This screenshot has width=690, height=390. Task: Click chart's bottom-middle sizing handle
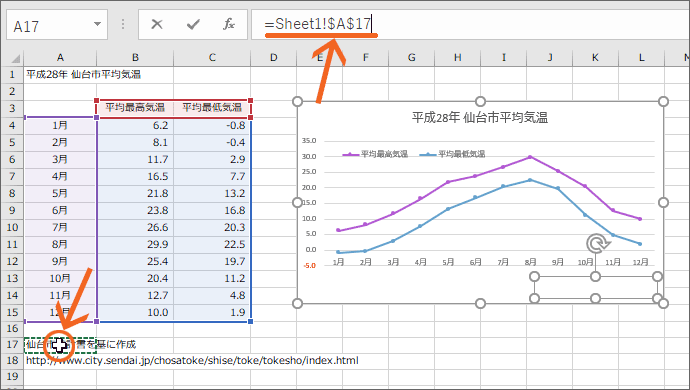click(x=480, y=303)
